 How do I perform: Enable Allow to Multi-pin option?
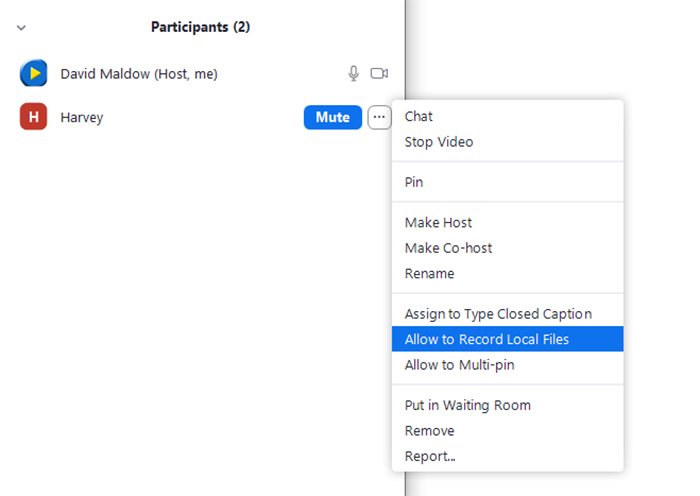pos(459,365)
